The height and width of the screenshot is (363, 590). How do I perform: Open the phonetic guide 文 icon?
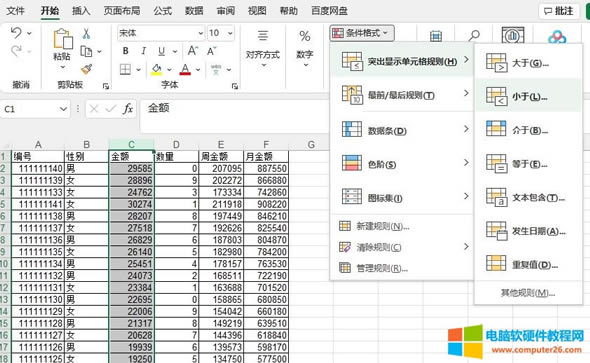click(216, 69)
